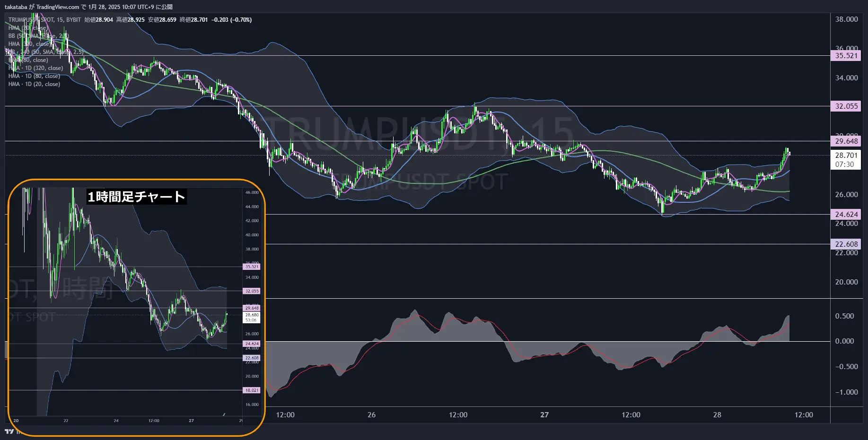
Task: Click the HMA (80, close) legend entry
Action: [x=28, y=60]
